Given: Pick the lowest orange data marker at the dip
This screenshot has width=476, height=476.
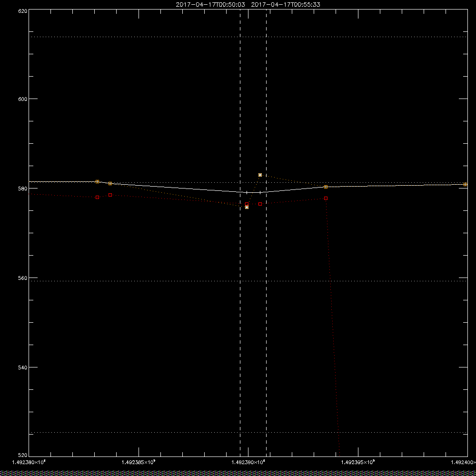Looking at the screenshot, I should [247, 208].
